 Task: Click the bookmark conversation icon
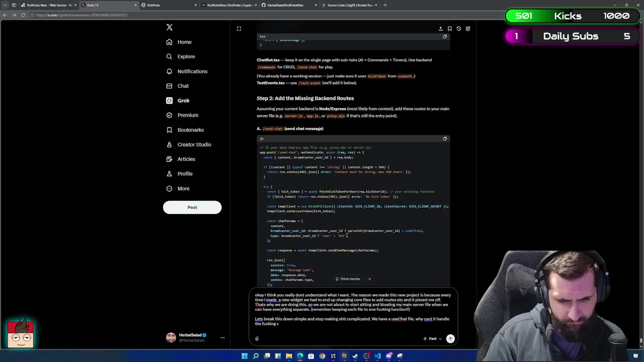[449, 29]
